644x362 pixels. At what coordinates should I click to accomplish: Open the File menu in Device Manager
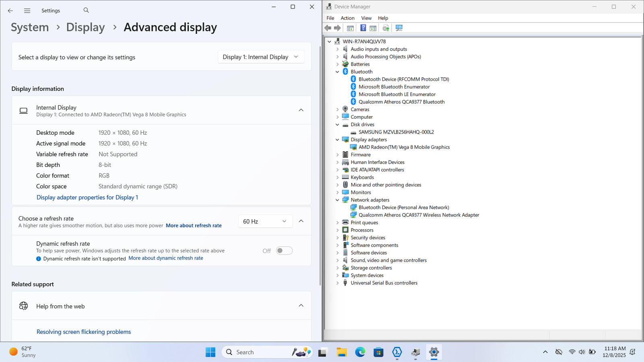pos(330,18)
